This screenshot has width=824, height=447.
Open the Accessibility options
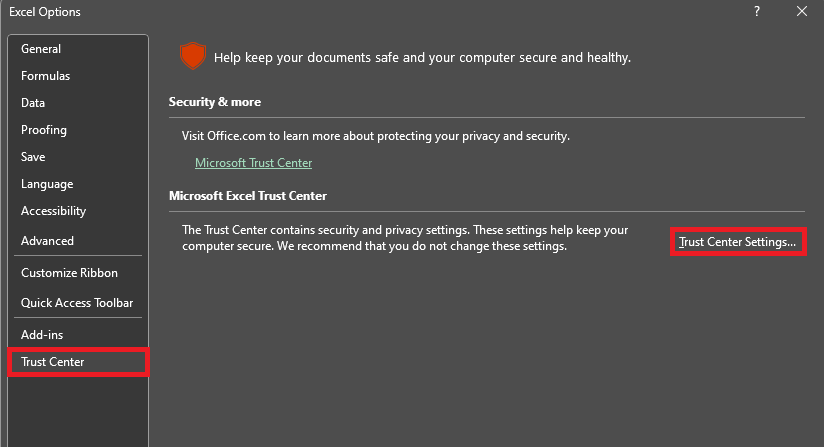(x=53, y=211)
